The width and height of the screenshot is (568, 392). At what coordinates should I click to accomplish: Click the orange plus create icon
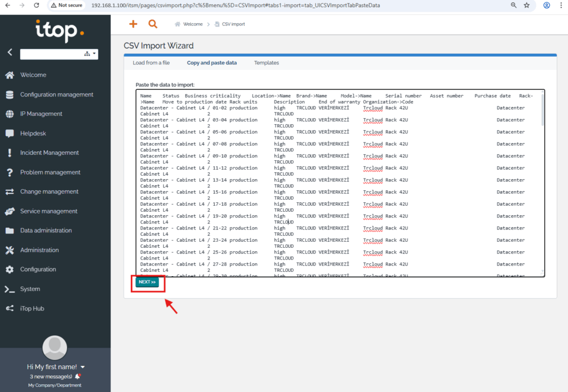click(133, 24)
